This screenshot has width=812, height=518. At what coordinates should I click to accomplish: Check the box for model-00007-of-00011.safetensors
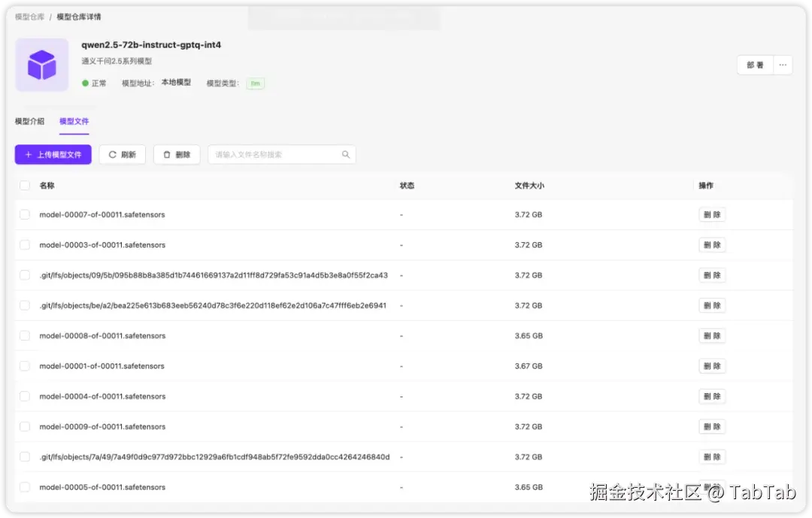click(x=24, y=214)
